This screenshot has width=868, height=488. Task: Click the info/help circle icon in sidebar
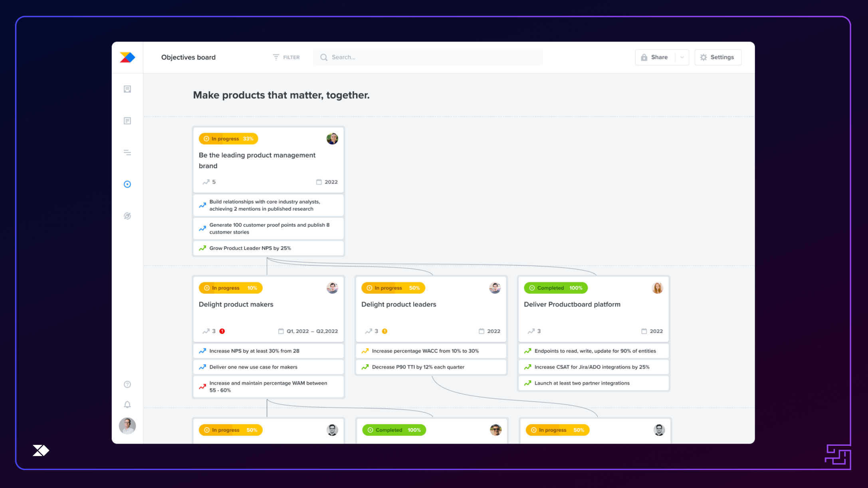(128, 384)
